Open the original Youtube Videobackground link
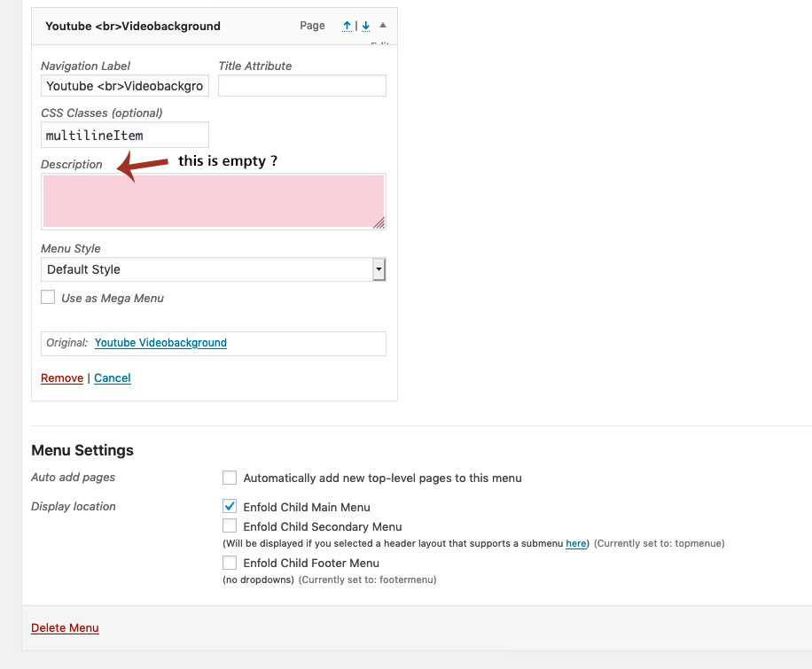Image resolution: width=812 pixels, height=669 pixels. (x=160, y=343)
